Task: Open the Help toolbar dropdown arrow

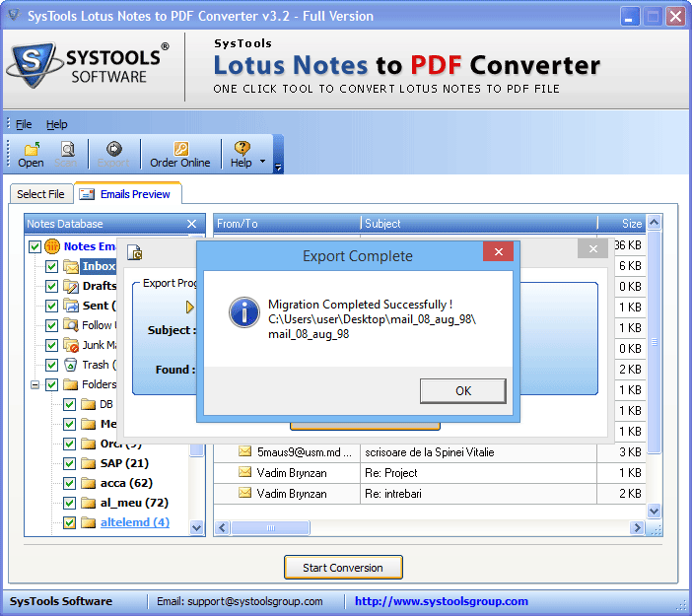Action: pyautogui.click(x=262, y=161)
